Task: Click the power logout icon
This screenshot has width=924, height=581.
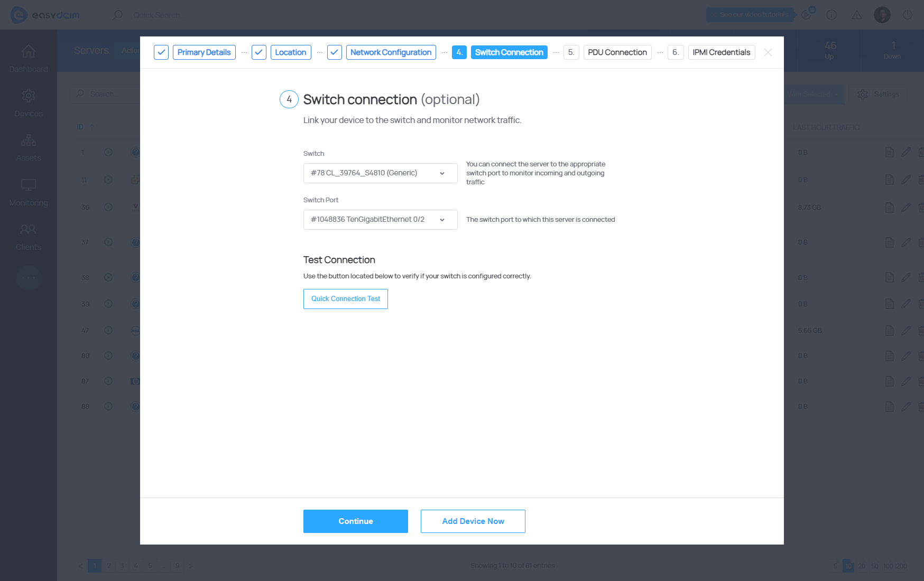Action: coord(908,15)
